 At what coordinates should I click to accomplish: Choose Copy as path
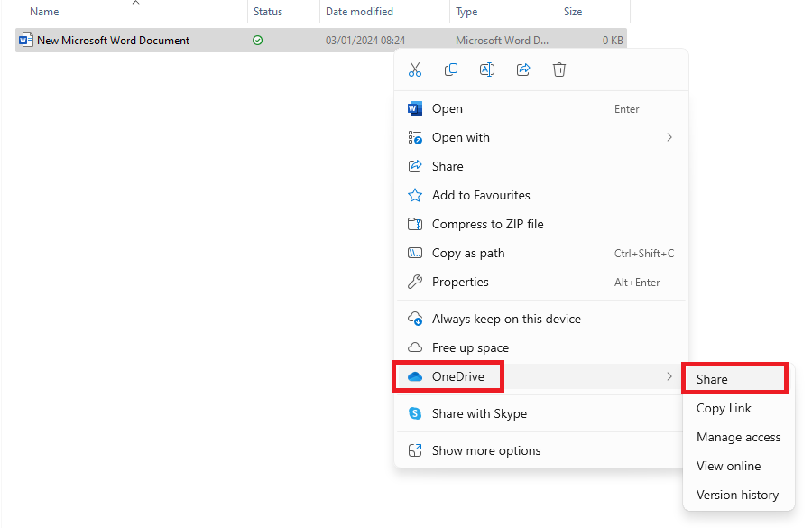point(541,254)
